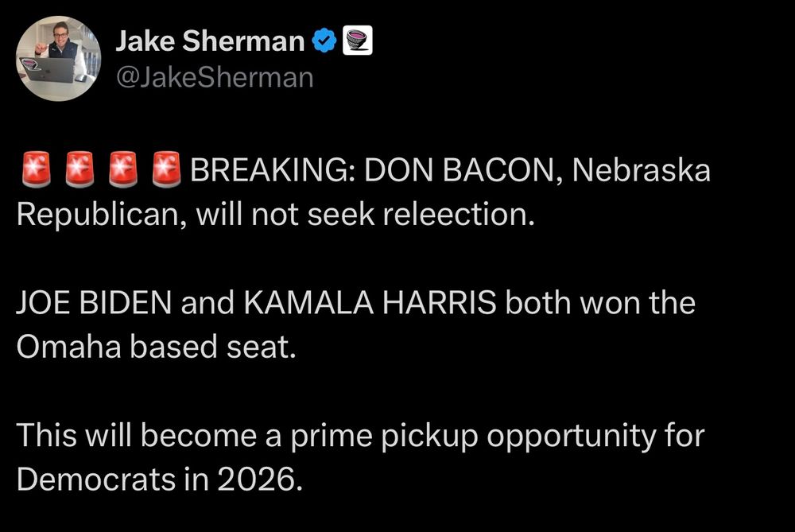Click the KAMALA HARRIS name text
The image size is (795, 532).
(370, 303)
